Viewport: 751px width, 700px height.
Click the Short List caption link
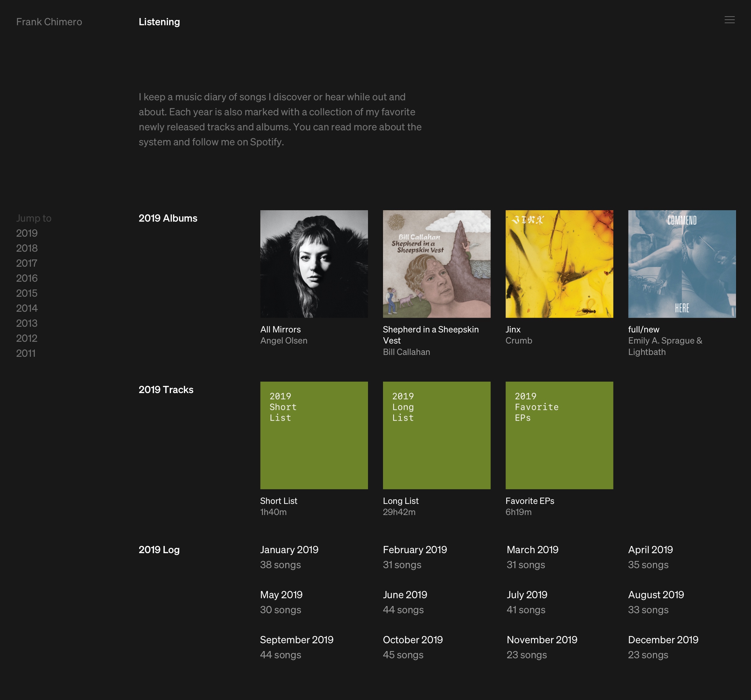coord(279,501)
